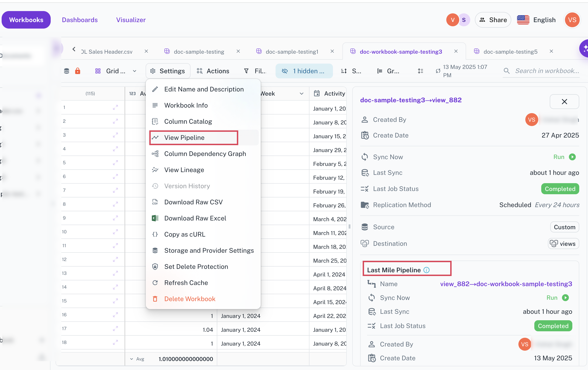Select Download Raw CSV
Viewport: 588px width, 370px height.
203,202
